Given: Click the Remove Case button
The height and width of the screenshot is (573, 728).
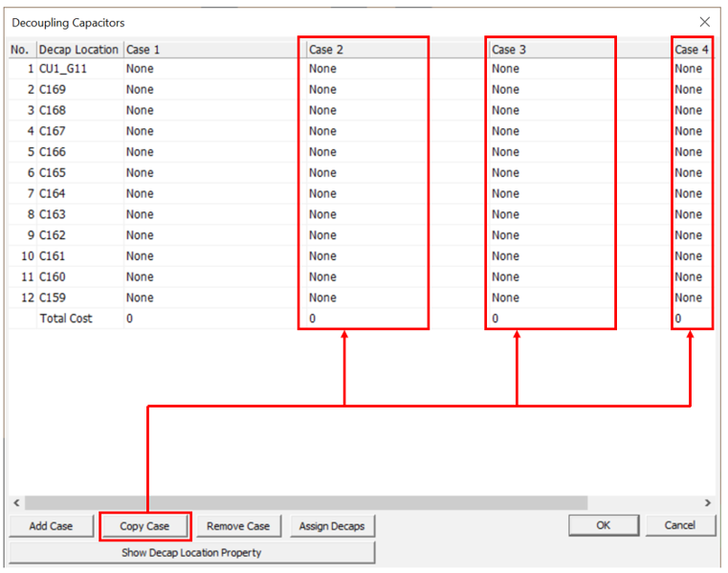Looking at the screenshot, I should point(238,526).
